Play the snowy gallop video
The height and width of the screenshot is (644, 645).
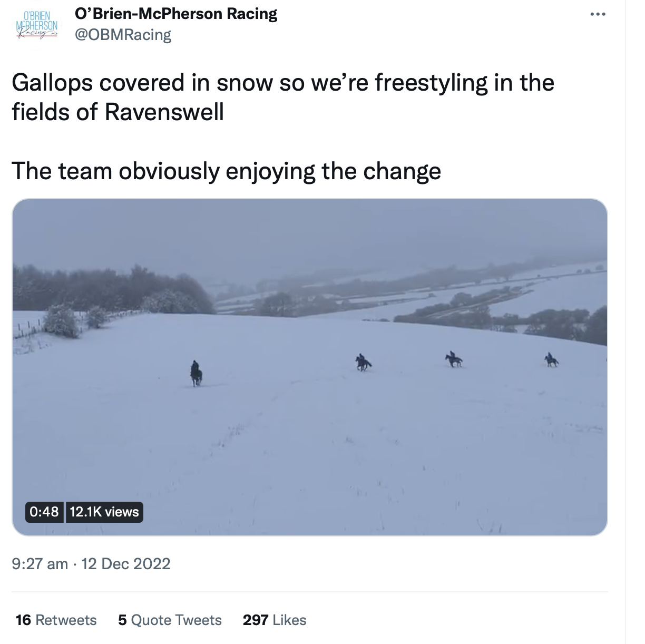(x=310, y=367)
